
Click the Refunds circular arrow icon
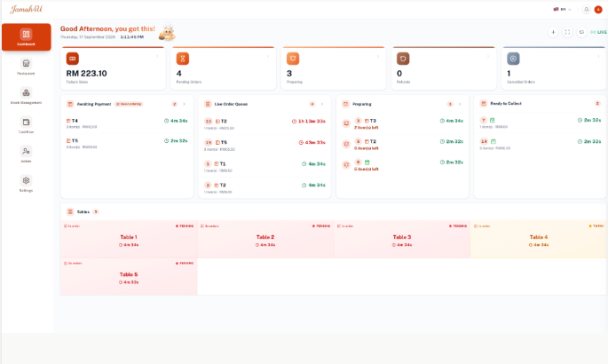[403, 59]
